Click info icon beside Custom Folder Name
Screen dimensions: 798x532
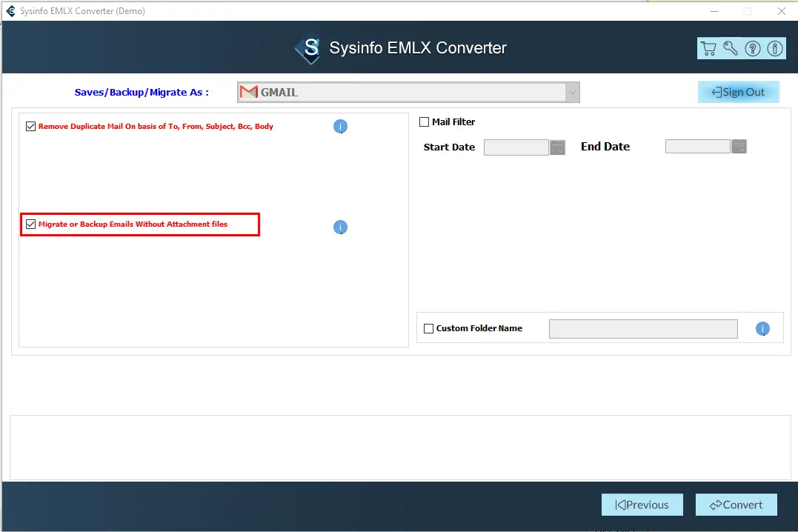[x=762, y=329]
